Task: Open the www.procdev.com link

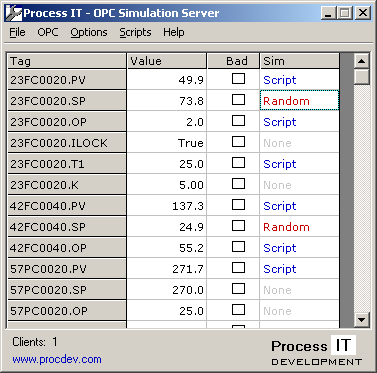Action: (57, 359)
